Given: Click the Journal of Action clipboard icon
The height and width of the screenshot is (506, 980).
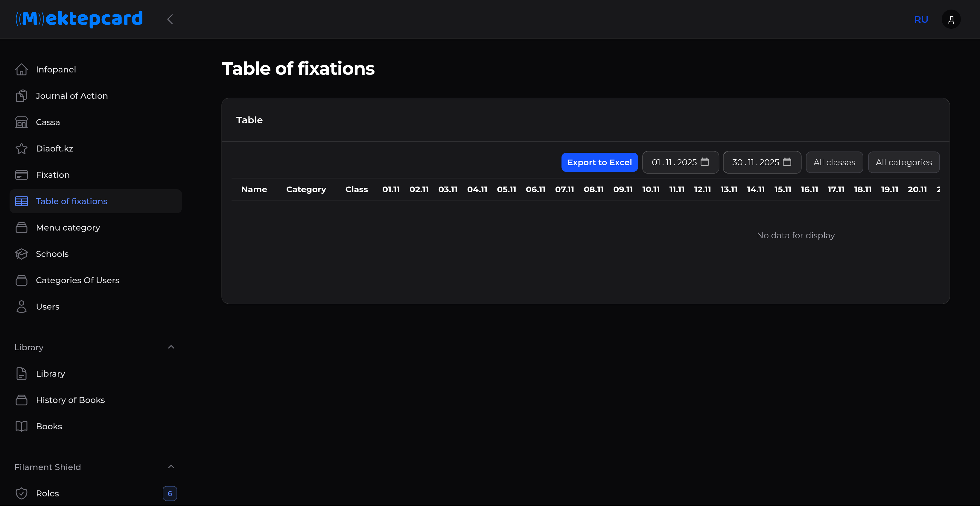Looking at the screenshot, I should (21, 96).
